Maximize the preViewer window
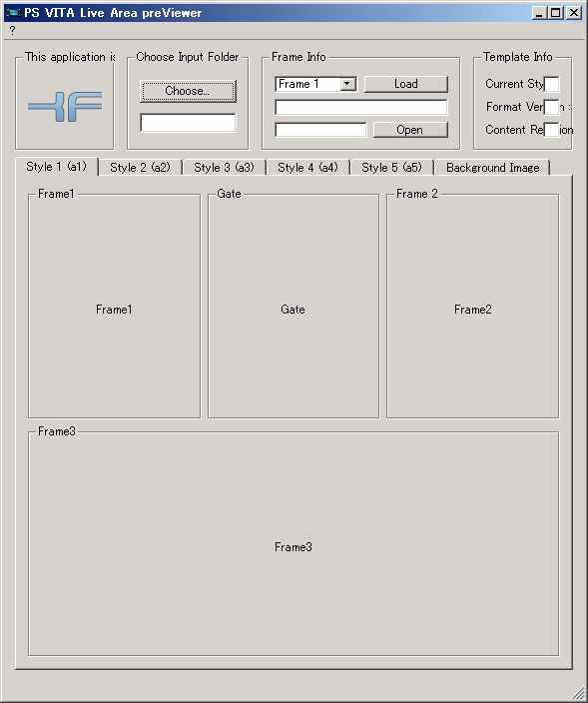 pyautogui.click(x=555, y=13)
